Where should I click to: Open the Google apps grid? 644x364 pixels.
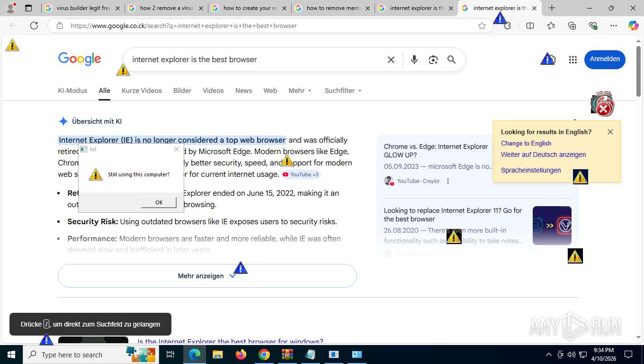573,60
